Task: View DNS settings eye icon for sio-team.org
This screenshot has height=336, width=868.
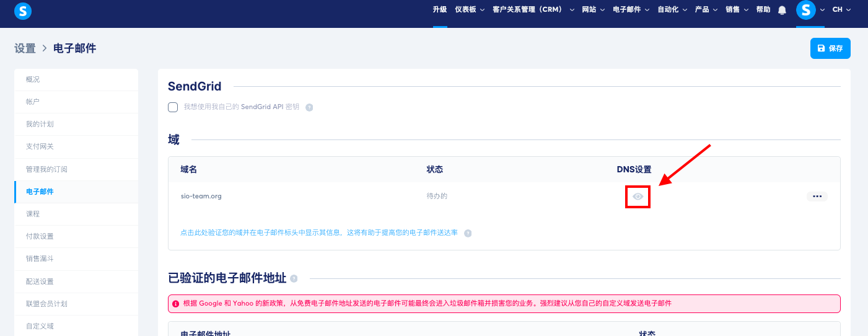Action: point(638,197)
